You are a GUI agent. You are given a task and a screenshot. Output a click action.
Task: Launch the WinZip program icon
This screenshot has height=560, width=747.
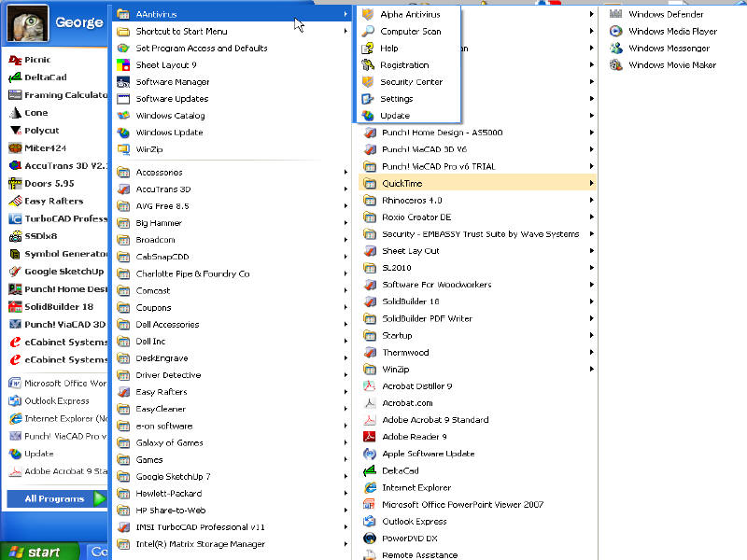click(123, 149)
